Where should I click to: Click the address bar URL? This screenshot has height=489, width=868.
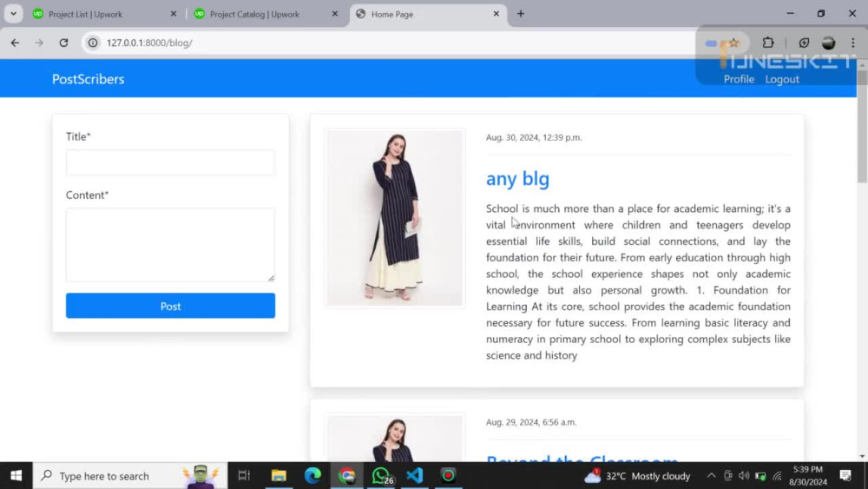[149, 43]
